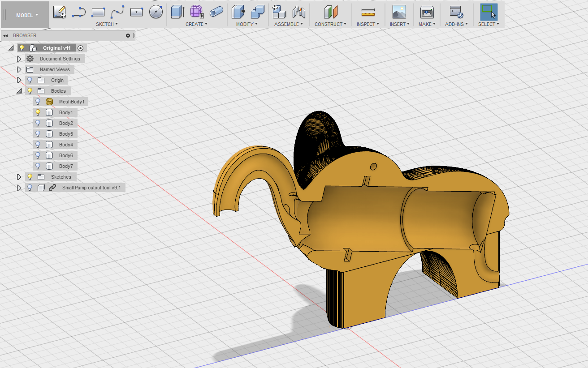Hide Body1 via its light bulb
Screen dimensions: 588x368
pyautogui.click(x=38, y=112)
